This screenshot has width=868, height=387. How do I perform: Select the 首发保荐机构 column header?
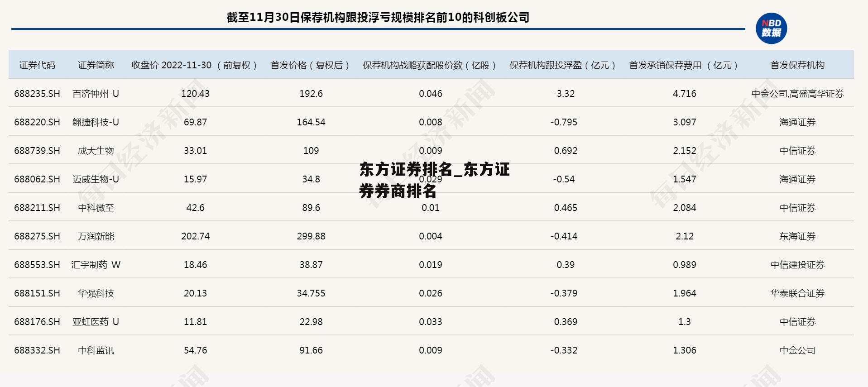(x=797, y=65)
